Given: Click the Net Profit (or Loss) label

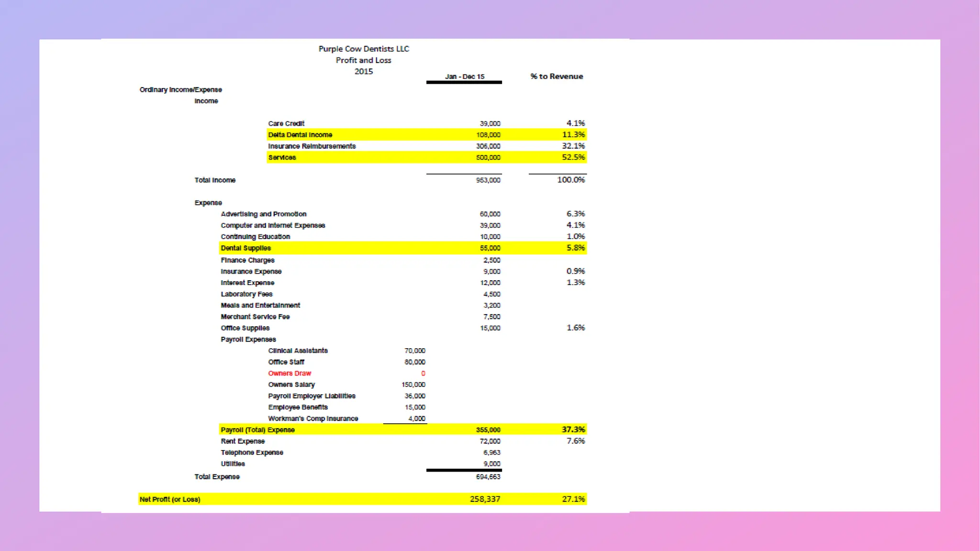Looking at the screenshot, I should [170, 499].
